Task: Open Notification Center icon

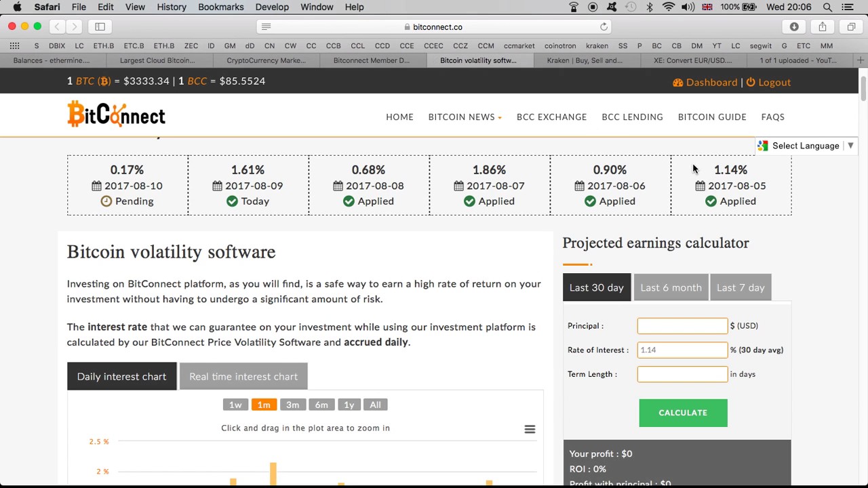Action: click(x=848, y=7)
